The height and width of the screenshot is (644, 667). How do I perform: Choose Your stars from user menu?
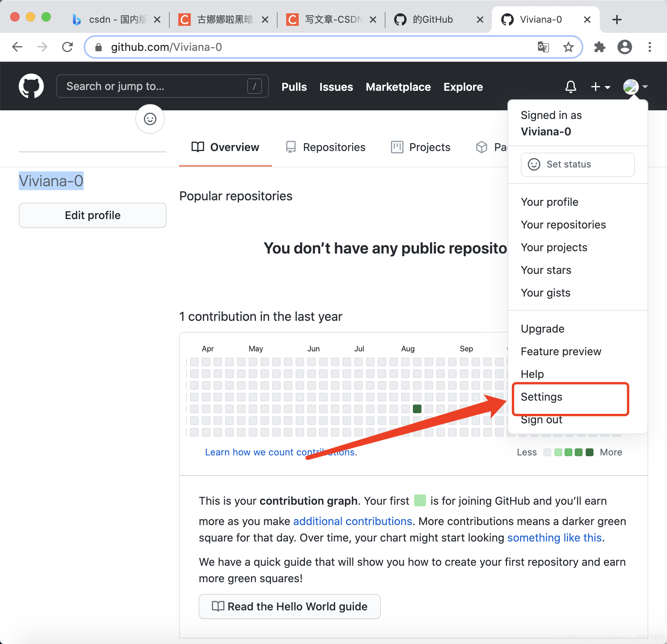pos(578,270)
